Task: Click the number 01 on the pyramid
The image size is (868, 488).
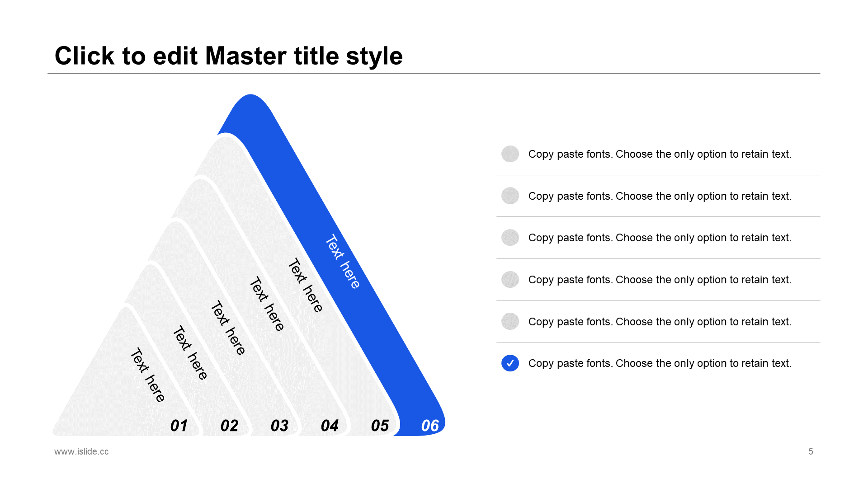Action: click(179, 426)
